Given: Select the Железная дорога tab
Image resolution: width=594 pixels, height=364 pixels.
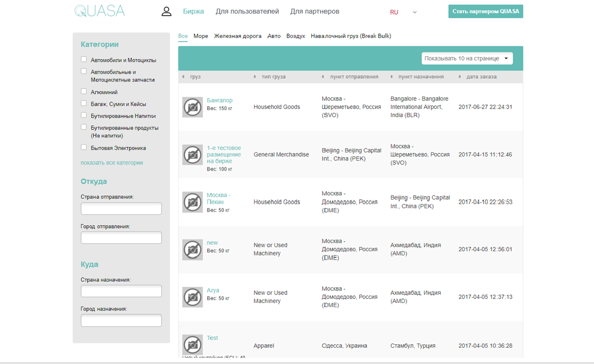Looking at the screenshot, I should (x=238, y=36).
